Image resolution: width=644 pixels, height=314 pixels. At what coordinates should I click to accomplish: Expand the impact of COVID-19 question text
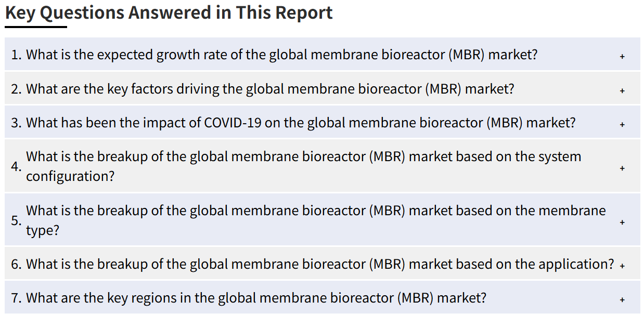click(301, 123)
